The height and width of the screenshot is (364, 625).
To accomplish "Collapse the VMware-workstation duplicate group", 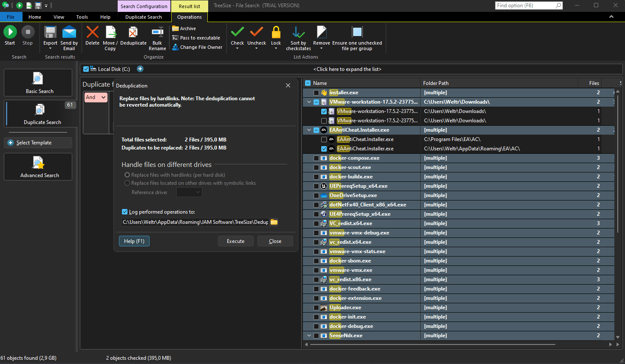I will click(x=309, y=102).
